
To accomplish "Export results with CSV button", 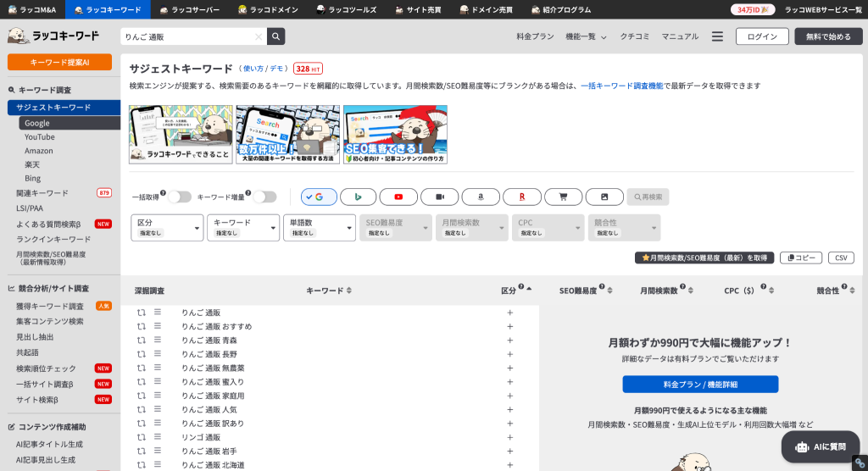I will pyautogui.click(x=841, y=258).
